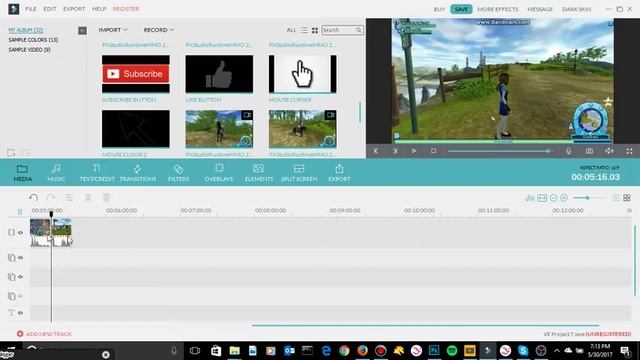Delete the selected timeline clip

pos(107,198)
